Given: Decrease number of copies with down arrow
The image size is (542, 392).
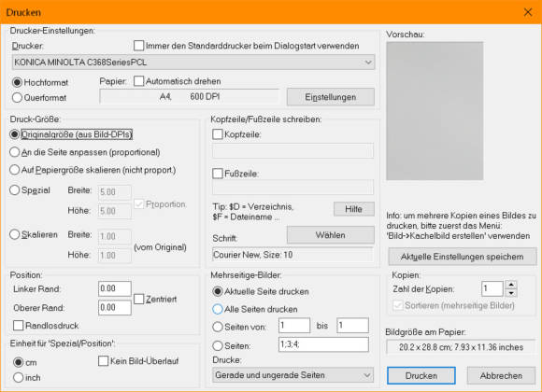Looking at the screenshot, I should pyautogui.click(x=511, y=293).
